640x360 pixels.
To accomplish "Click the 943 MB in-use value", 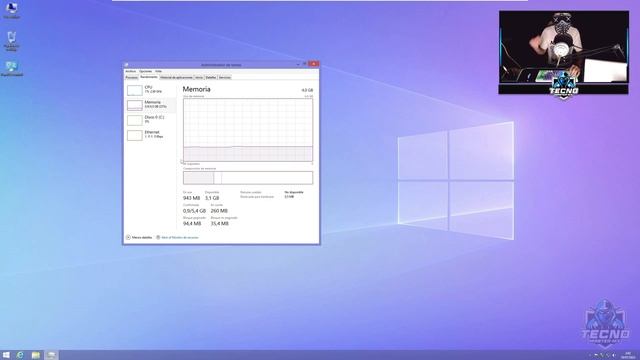I will [191, 198].
